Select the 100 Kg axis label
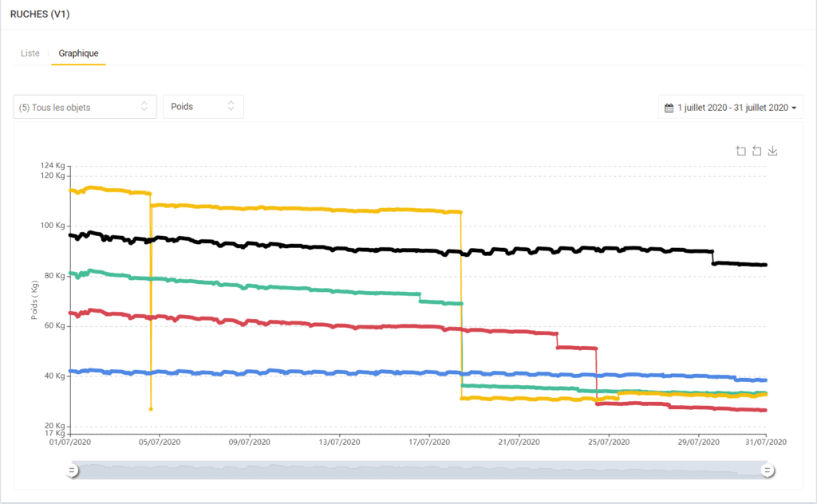 tap(53, 226)
